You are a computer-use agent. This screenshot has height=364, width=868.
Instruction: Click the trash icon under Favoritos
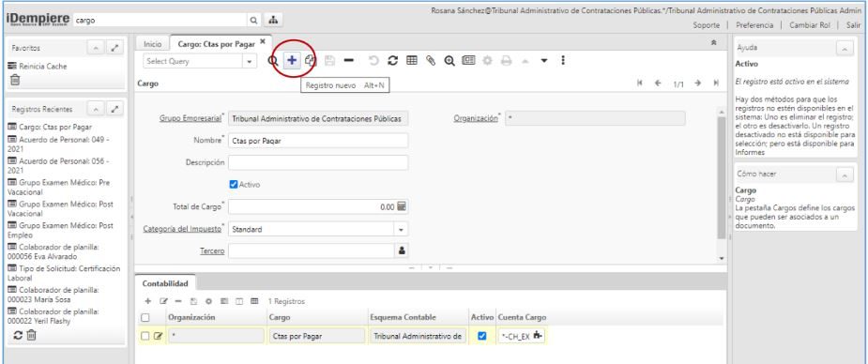tap(15, 81)
